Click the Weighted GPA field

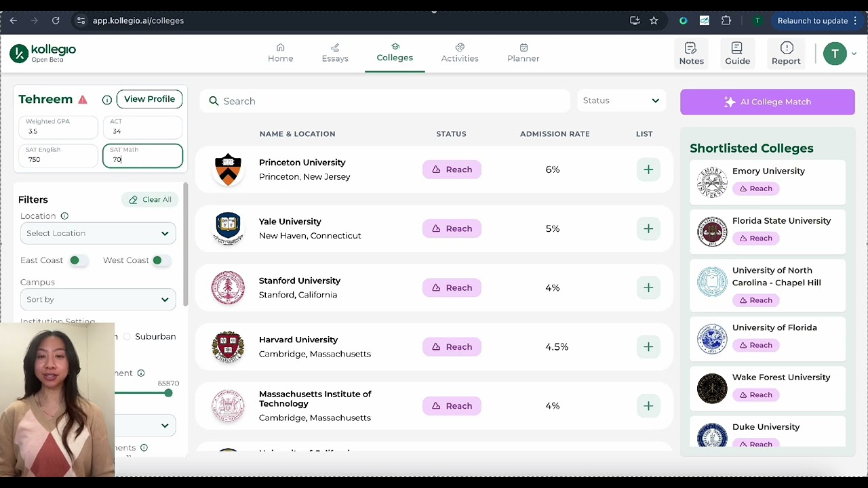pos(59,127)
